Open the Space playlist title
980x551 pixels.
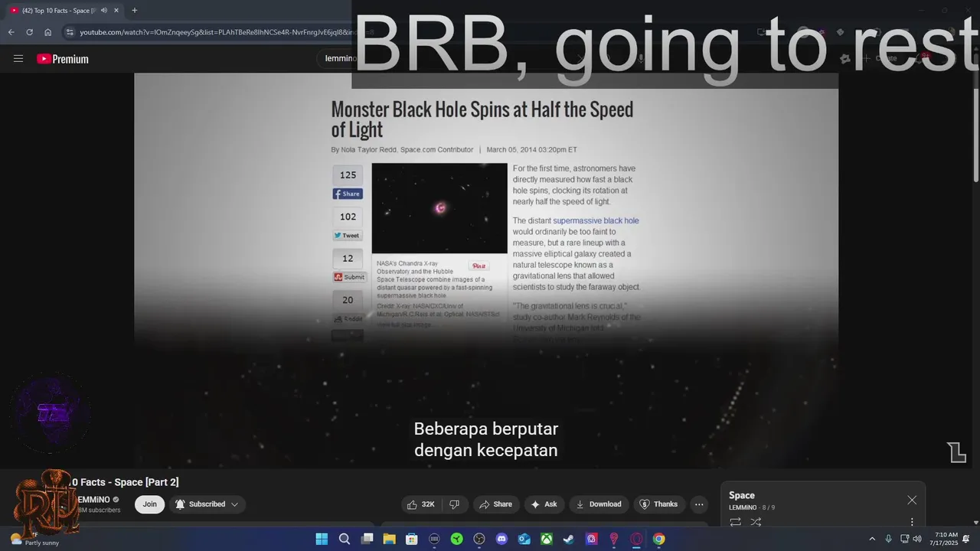click(x=742, y=495)
